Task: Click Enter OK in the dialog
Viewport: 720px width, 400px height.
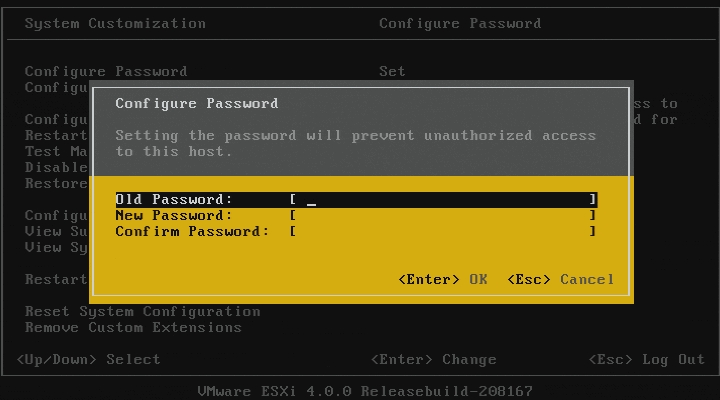Action: [x=443, y=279]
